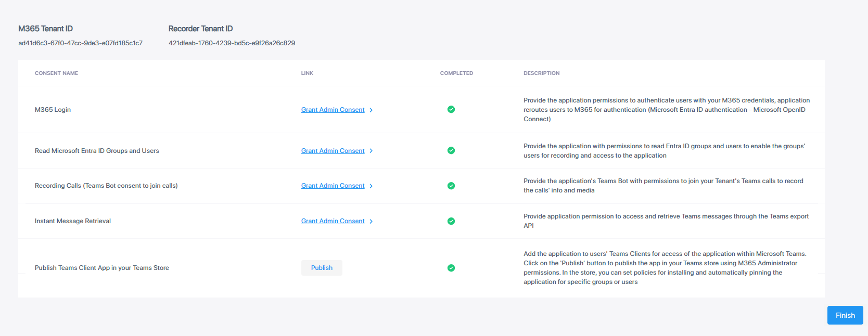Screen dimensions: 868x336
Task: Click the blue Finish button
Action: point(845,315)
